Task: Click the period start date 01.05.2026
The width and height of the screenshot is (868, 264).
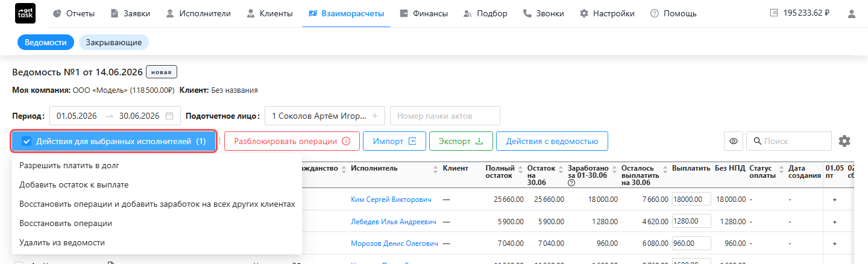Action: tap(77, 116)
